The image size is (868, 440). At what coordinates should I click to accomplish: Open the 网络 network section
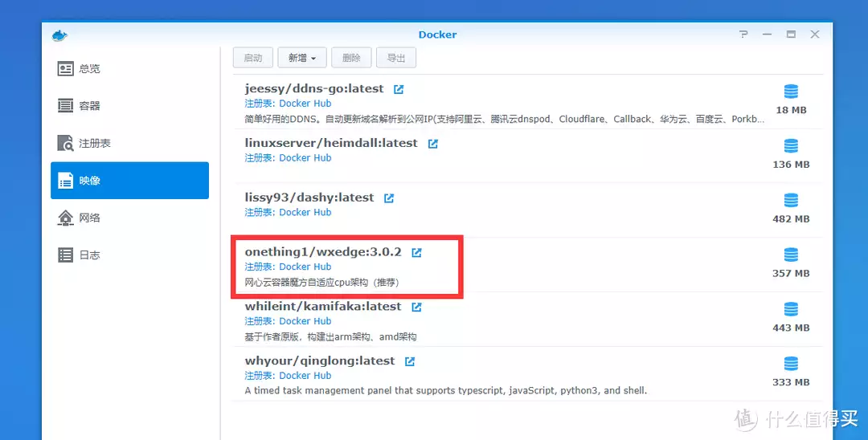click(x=129, y=218)
